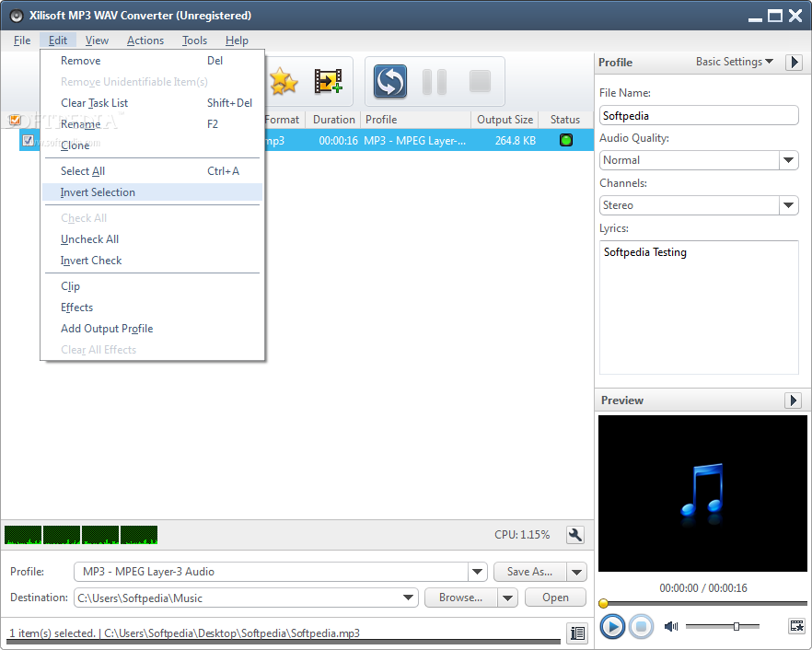Open the Tools menu
Screen dimensions: 812x650
[x=194, y=41]
